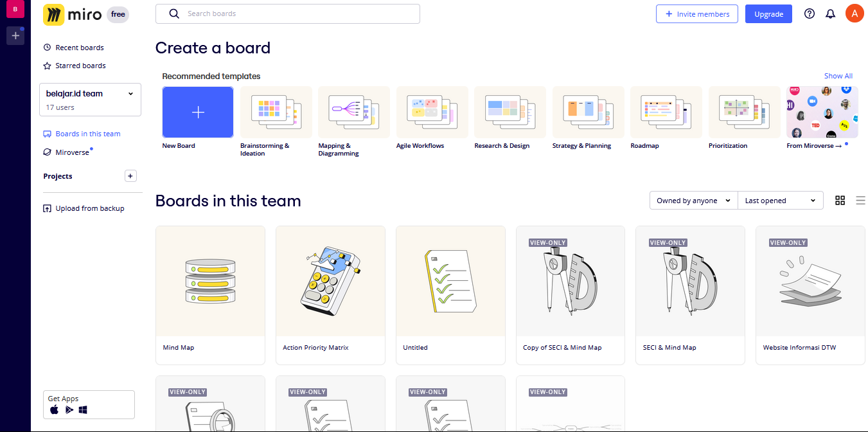Click the Upload from backup icon
The height and width of the screenshot is (432, 868).
coord(48,208)
